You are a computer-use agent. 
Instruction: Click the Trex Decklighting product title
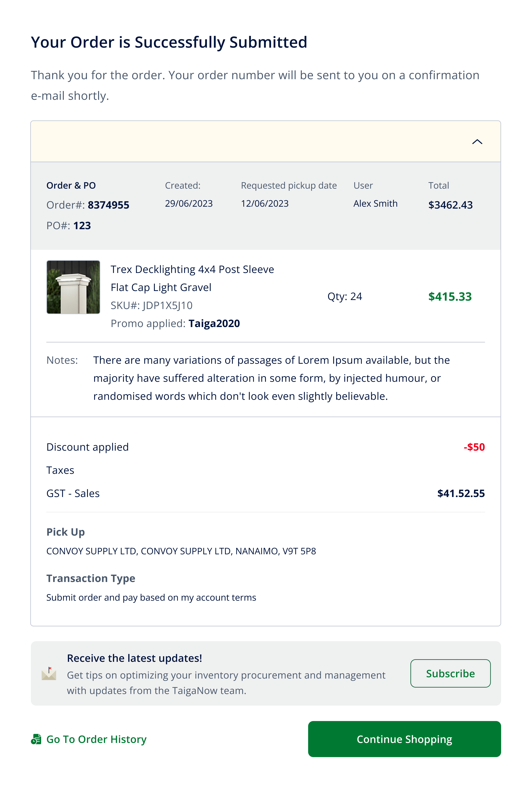tap(192, 278)
